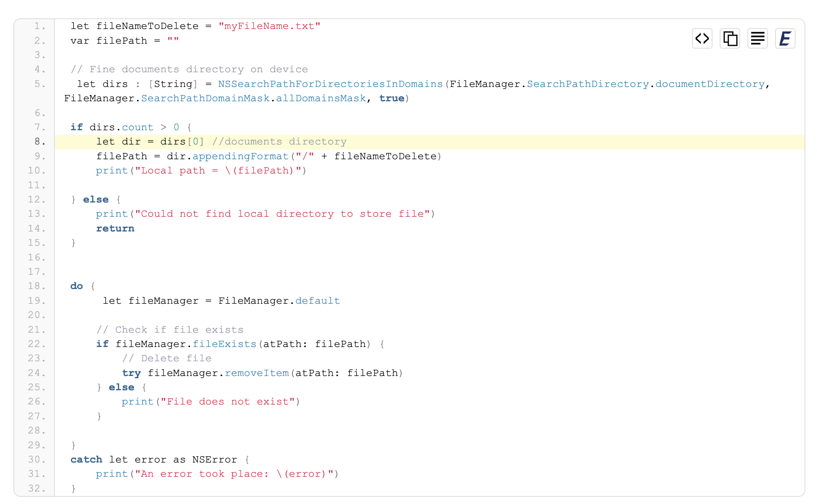Click line number 1 in the gutter

pyautogui.click(x=40, y=26)
